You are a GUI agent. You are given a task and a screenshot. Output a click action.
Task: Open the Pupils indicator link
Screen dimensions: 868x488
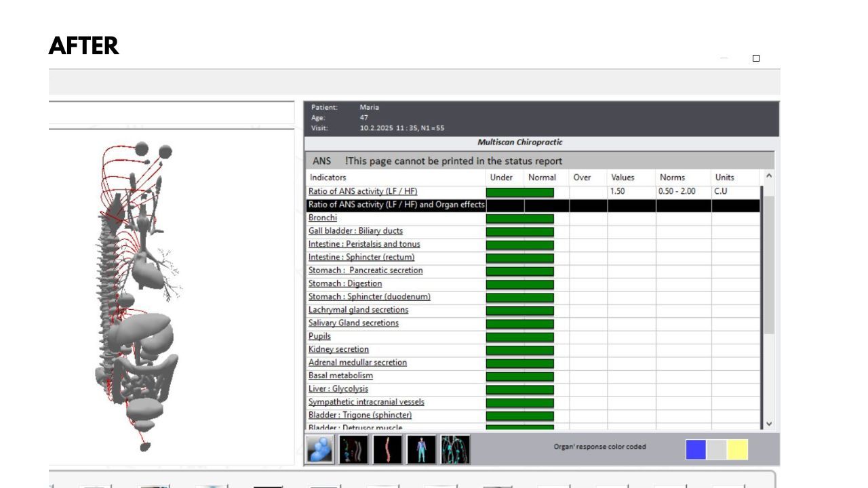319,336
